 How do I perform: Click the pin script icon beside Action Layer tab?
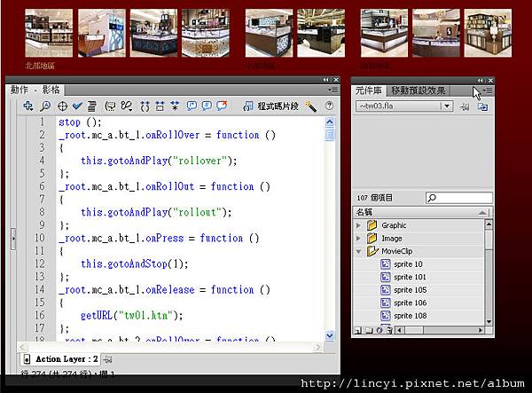click(107, 359)
